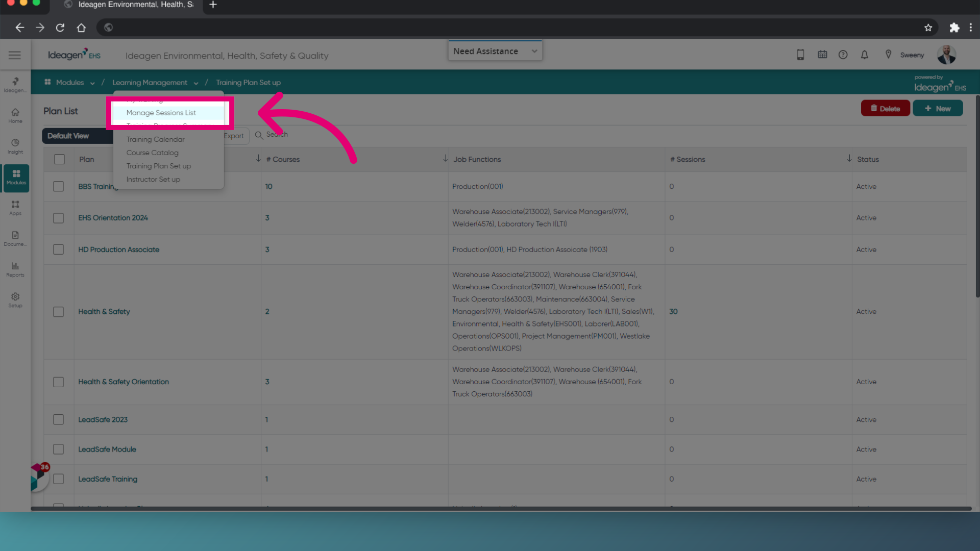Screen dimensions: 980x551
Task: Open the HD Production Associate plan link
Action: 118,249
